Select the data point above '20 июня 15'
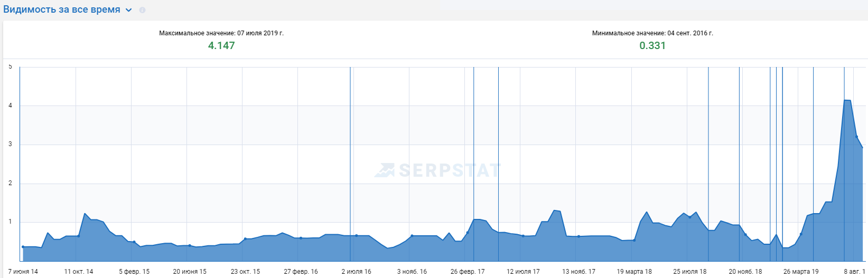This screenshot has width=868, height=278. (x=190, y=246)
